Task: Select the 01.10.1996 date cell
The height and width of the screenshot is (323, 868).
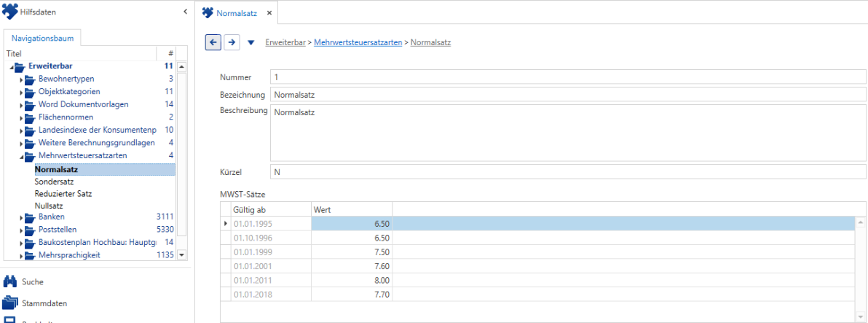Action: click(271, 238)
